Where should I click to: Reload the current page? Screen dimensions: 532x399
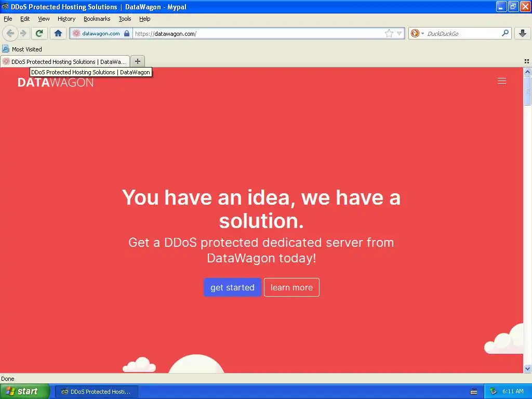click(x=39, y=33)
